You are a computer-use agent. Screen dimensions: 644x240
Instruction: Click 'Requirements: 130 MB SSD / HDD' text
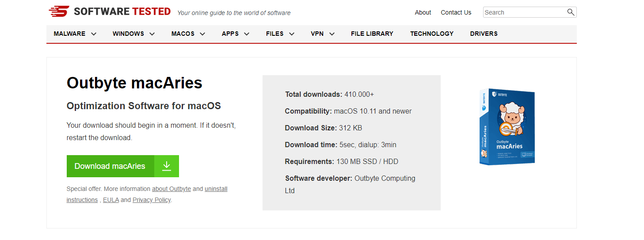(x=342, y=161)
